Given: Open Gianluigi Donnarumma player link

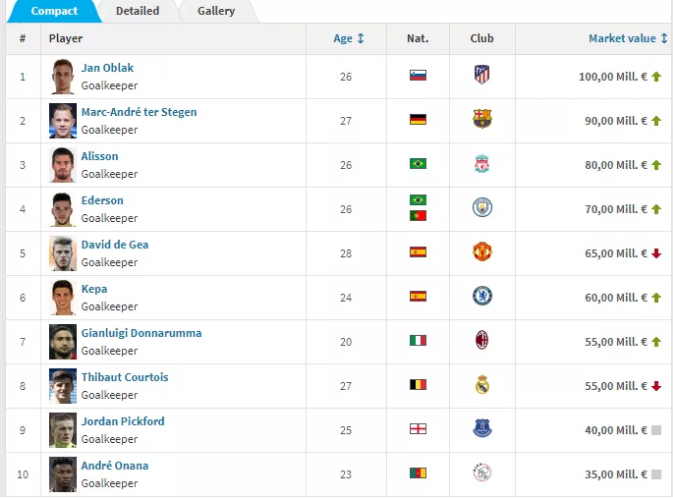Looking at the screenshot, I should click(x=141, y=333).
